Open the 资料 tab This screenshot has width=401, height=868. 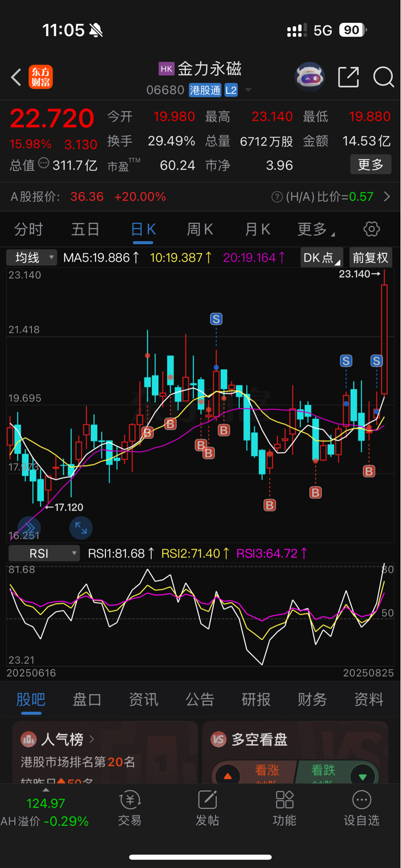pyautogui.click(x=369, y=699)
